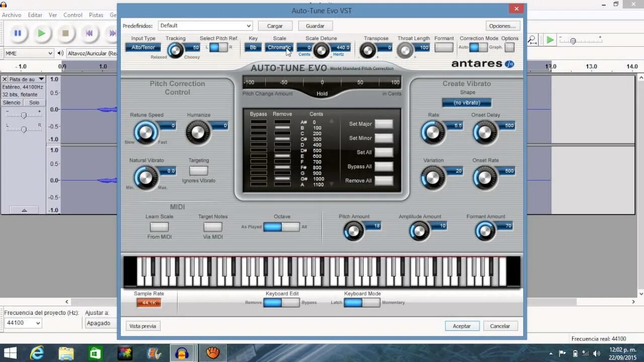Screen dimensions: 644x362
Task: Click the Windows Start button
Action: tap(10, 353)
